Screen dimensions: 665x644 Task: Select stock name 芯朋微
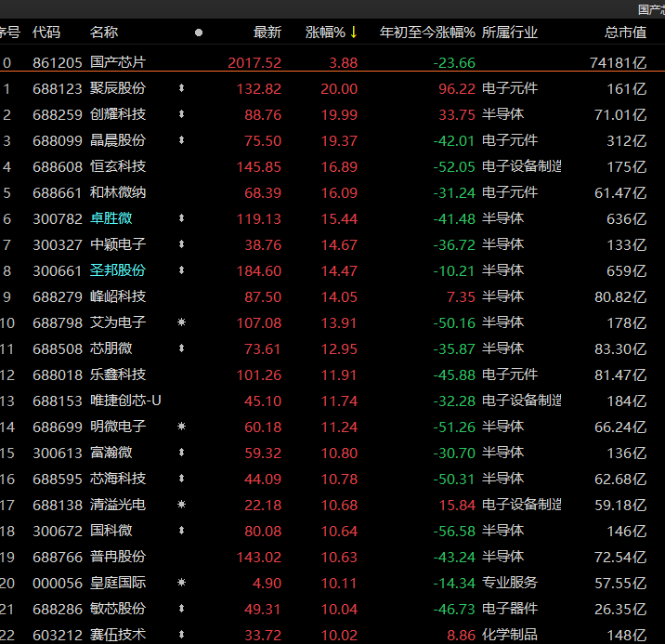[111, 348]
